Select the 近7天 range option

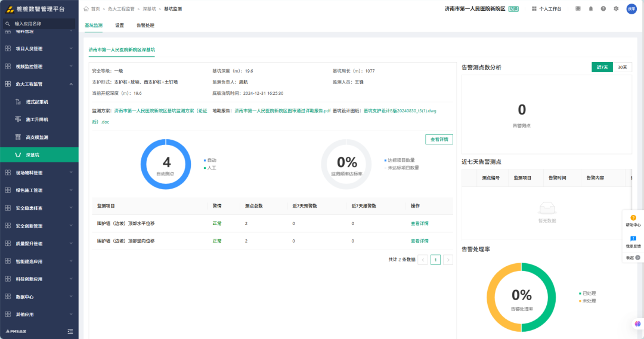coord(602,67)
